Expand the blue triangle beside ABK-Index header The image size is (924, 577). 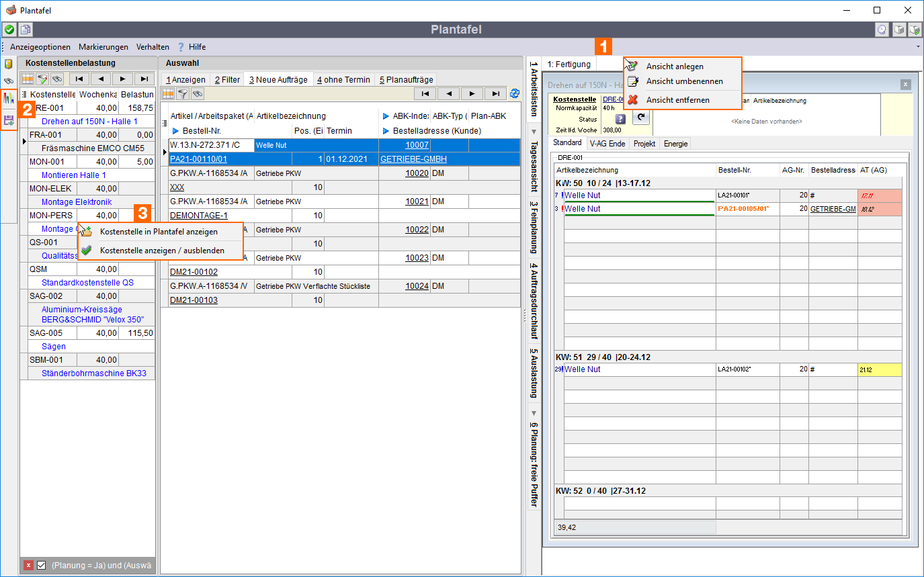click(386, 116)
